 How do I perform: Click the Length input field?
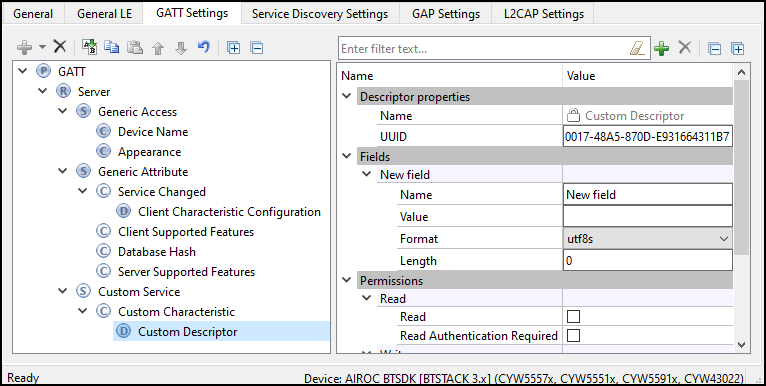click(647, 260)
